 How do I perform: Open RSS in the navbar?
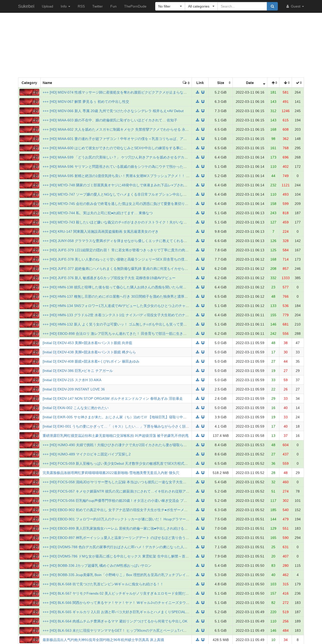81,6
